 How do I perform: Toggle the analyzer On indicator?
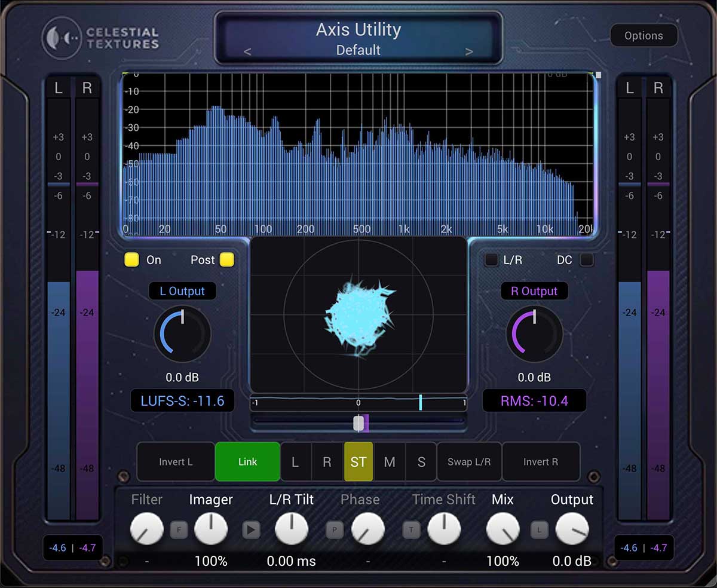[131, 260]
